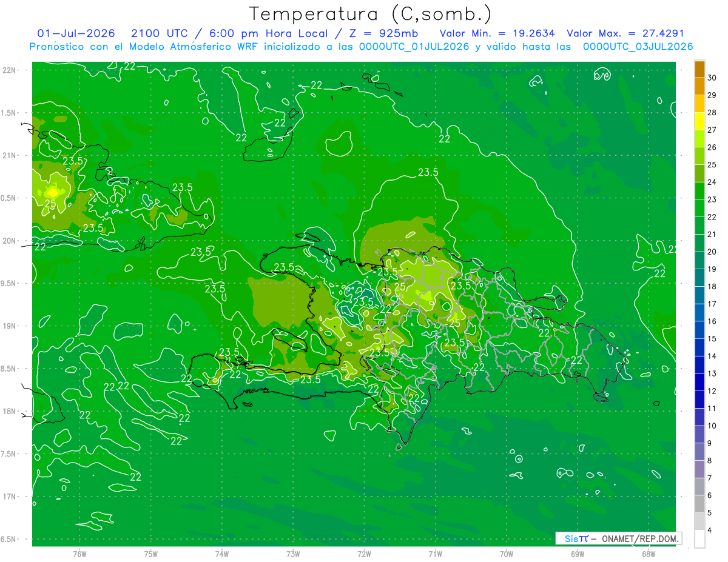Click the 'SisTT – ONAMET/REP.DOM.' credit box
The height and width of the screenshot is (562, 728).
tap(618, 538)
